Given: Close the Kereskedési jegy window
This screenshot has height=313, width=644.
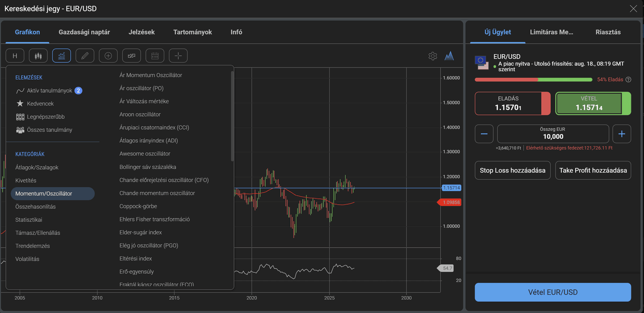Looking at the screenshot, I should (633, 9).
